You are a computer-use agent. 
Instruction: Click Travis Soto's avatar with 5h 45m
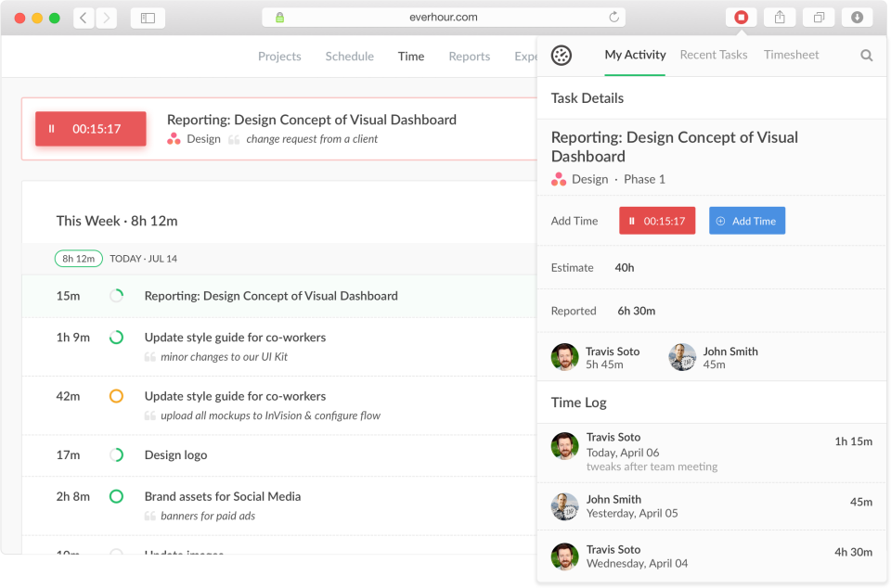565,357
